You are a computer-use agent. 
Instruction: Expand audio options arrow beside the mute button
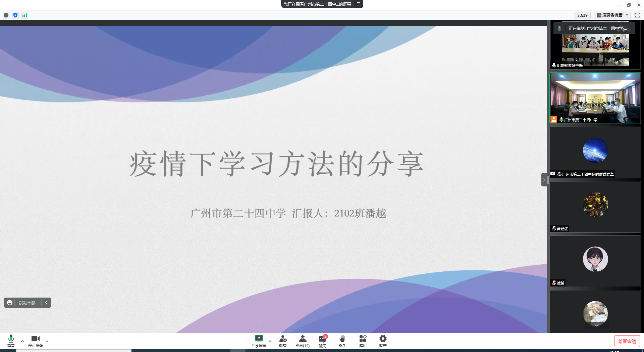click(x=22, y=341)
